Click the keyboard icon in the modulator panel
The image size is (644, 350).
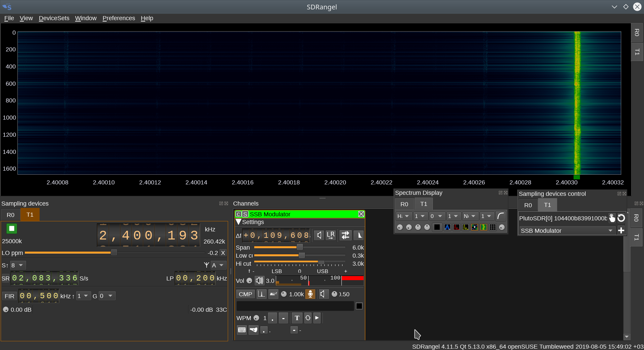click(241, 330)
